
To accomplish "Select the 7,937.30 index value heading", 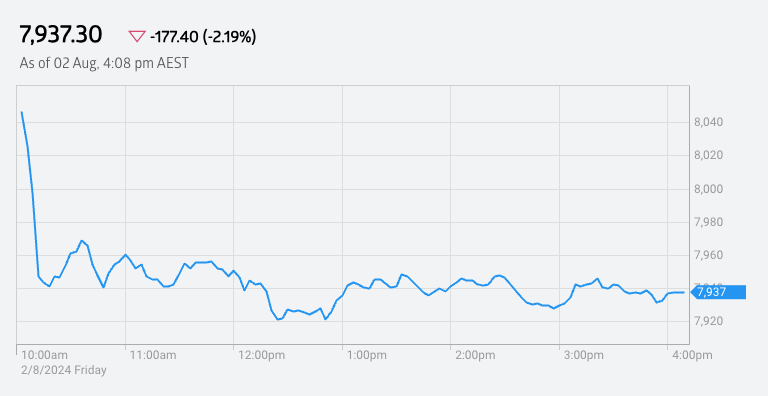I will point(61,36).
